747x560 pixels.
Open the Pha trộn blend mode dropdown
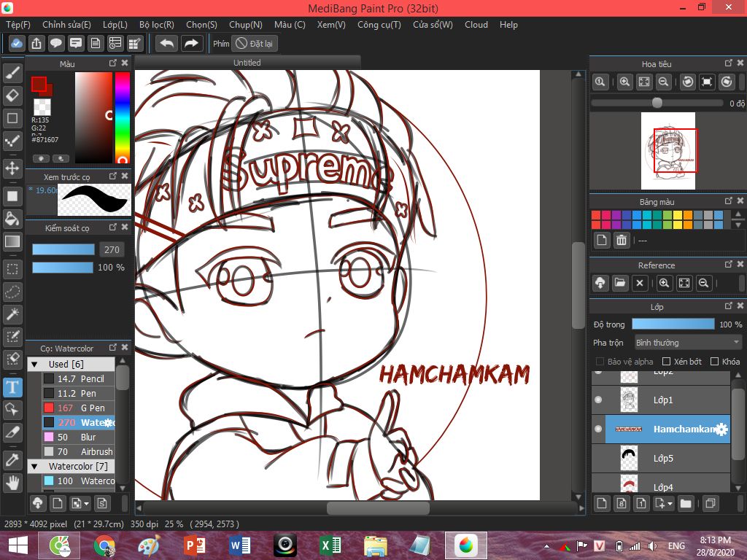tap(688, 343)
